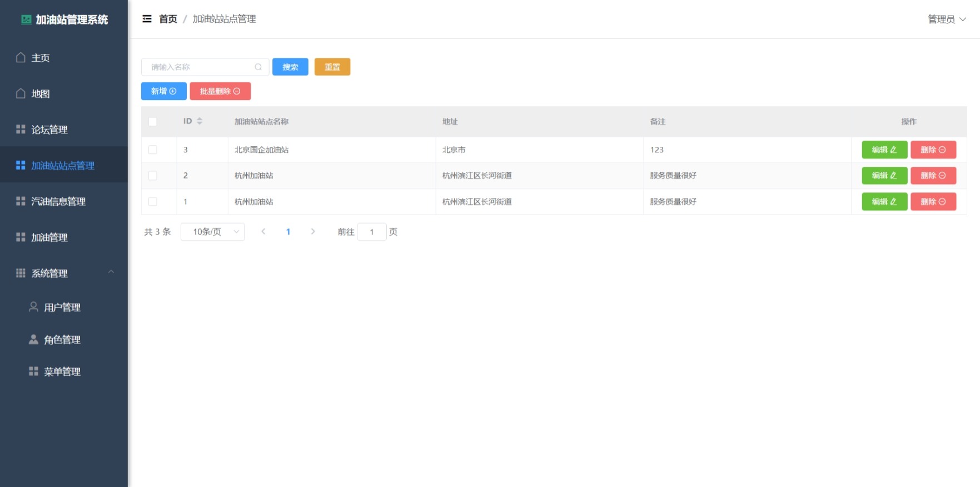Open 主页 from sidebar menu
The height and width of the screenshot is (487, 980).
pos(64,58)
